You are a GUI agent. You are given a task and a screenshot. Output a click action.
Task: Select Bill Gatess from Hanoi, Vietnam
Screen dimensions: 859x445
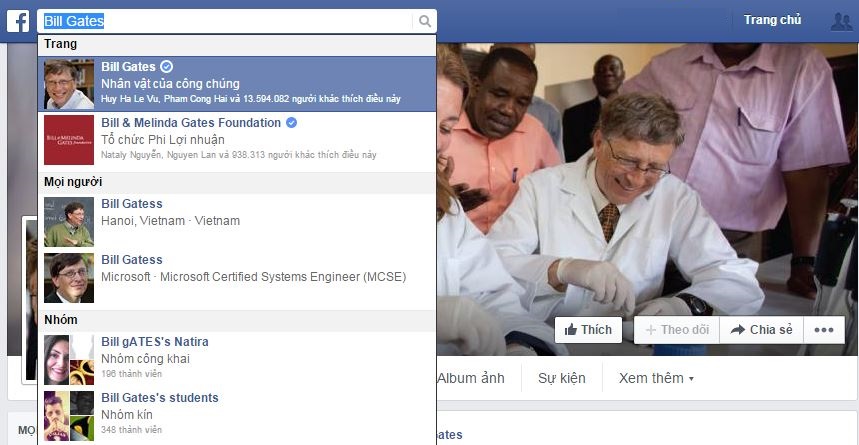coord(237,221)
